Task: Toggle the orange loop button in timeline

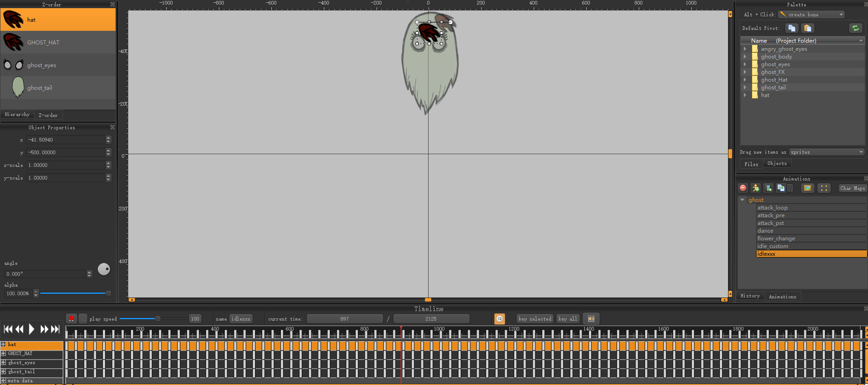Action: pos(499,319)
